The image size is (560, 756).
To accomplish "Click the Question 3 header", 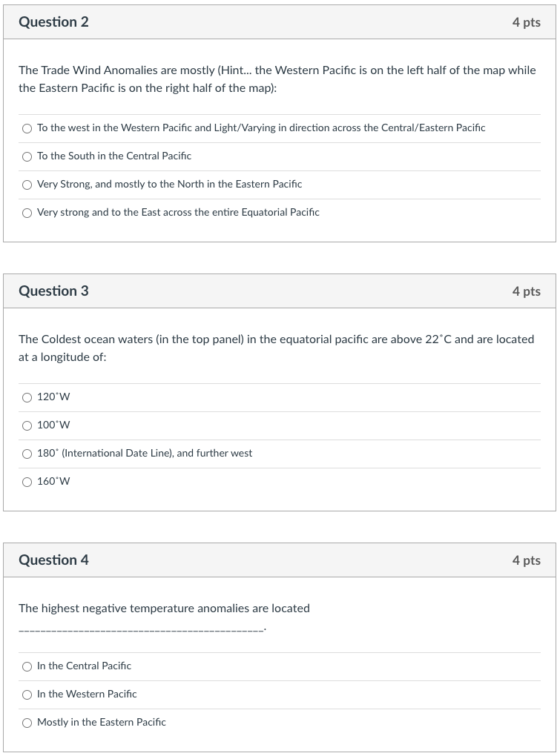I will (x=53, y=291).
